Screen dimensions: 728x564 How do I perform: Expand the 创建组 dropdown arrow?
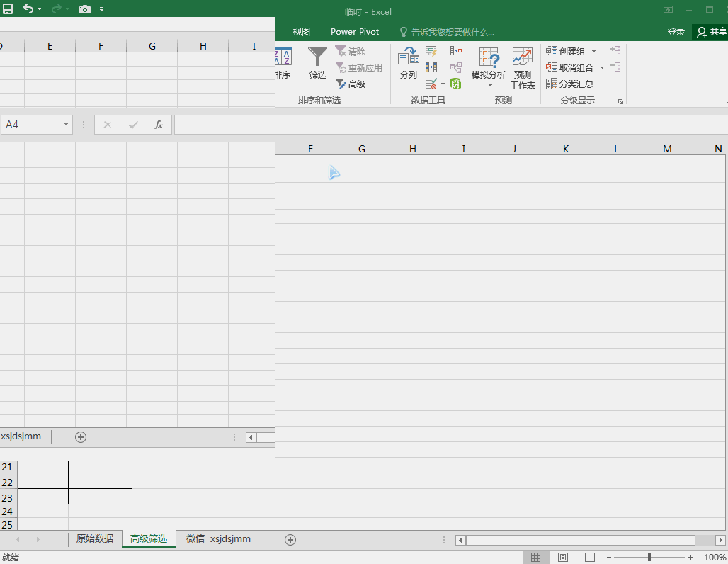tap(594, 51)
